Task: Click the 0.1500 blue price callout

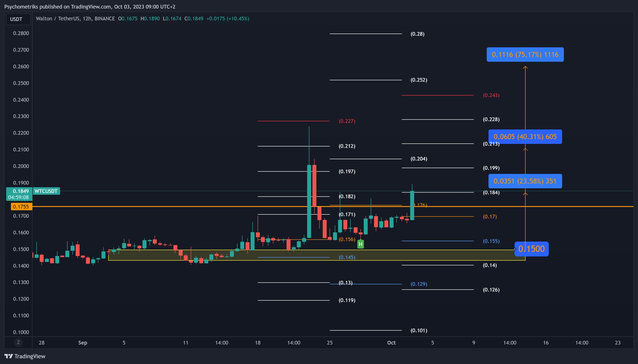Action: 531,249
